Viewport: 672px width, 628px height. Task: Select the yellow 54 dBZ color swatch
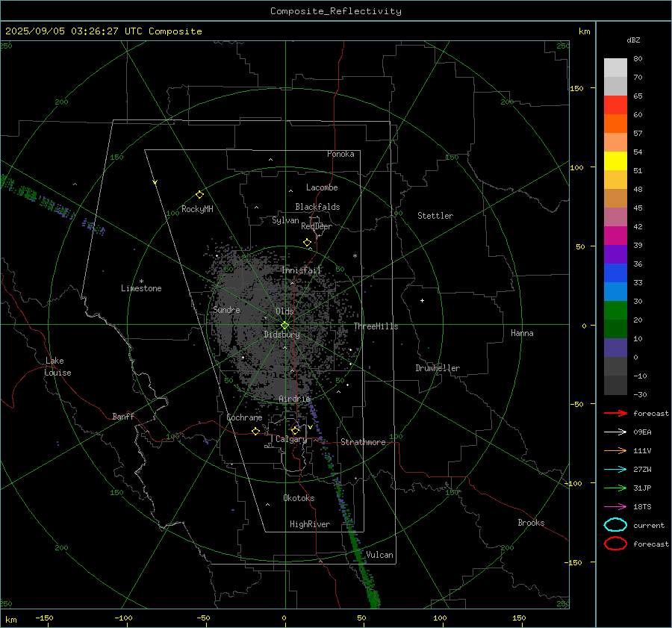615,161
